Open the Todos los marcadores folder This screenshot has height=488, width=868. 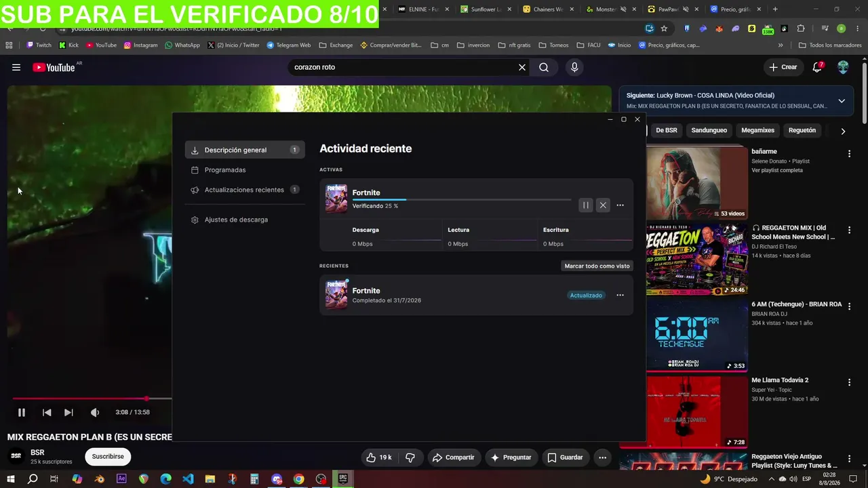(x=829, y=45)
